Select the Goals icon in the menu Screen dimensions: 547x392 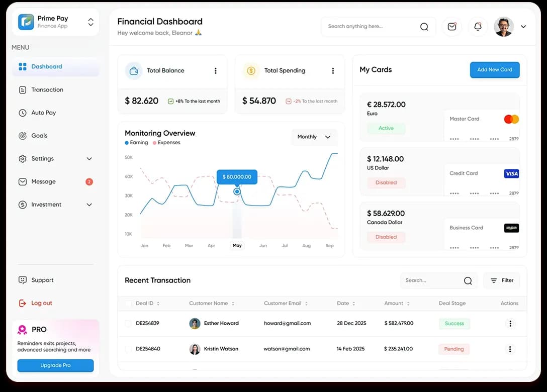22,136
